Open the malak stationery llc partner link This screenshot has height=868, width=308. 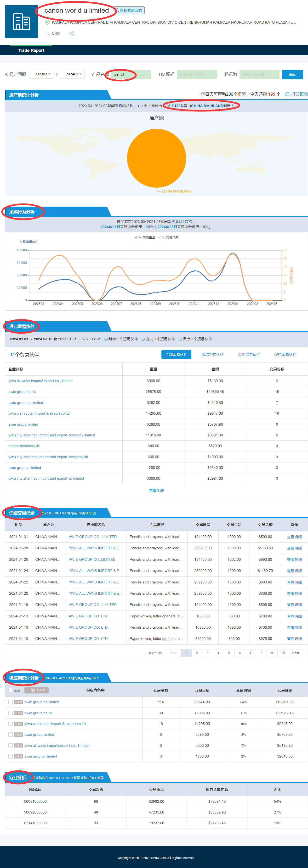tap(24, 446)
